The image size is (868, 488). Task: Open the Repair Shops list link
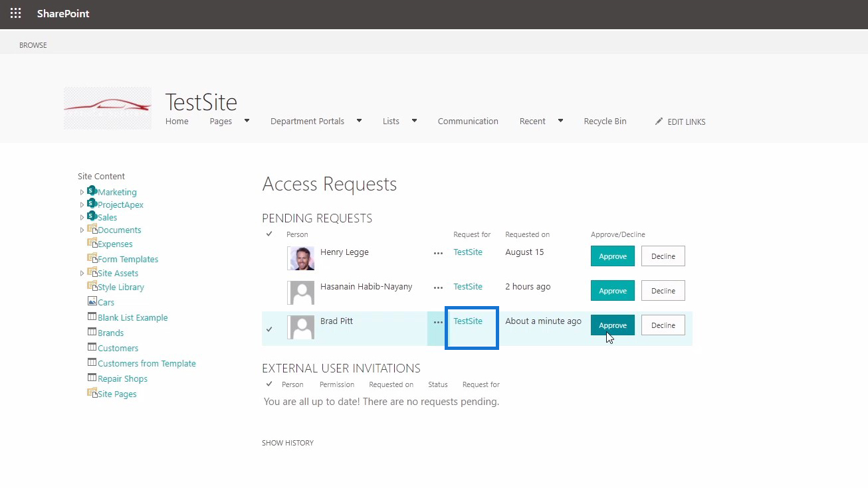pyautogui.click(x=122, y=379)
